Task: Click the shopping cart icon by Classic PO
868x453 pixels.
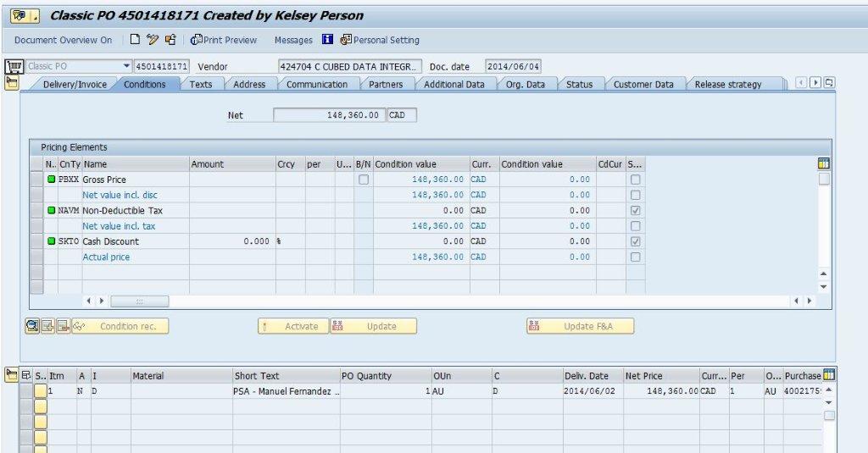Action: pos(14,66)
